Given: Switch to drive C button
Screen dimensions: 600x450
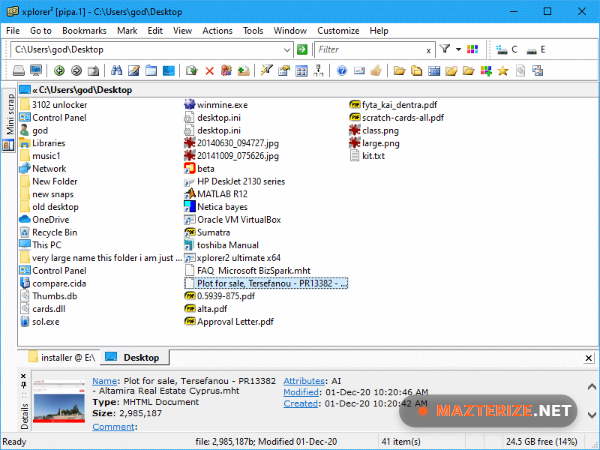Looking at the screenshot, I should coord(507,49).
